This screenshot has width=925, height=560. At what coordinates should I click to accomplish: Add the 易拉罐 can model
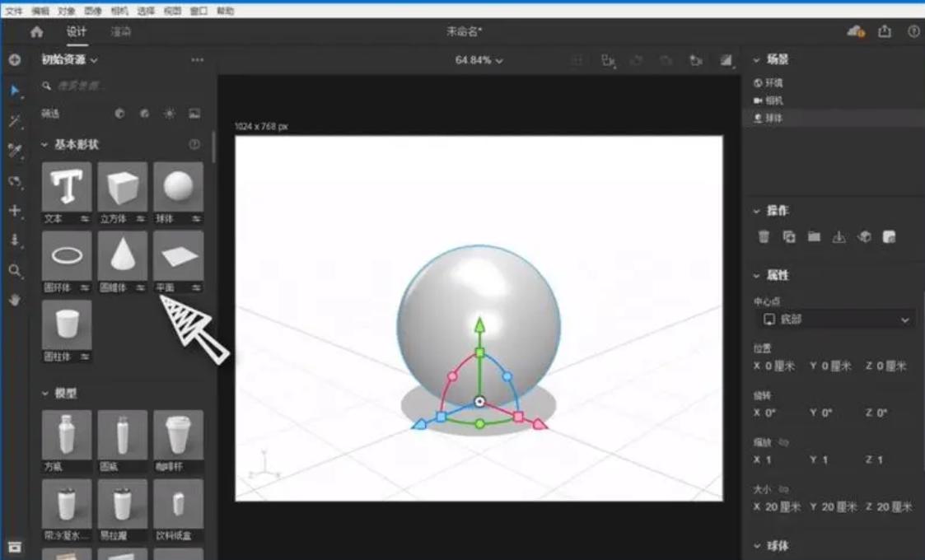pos(123,505)
